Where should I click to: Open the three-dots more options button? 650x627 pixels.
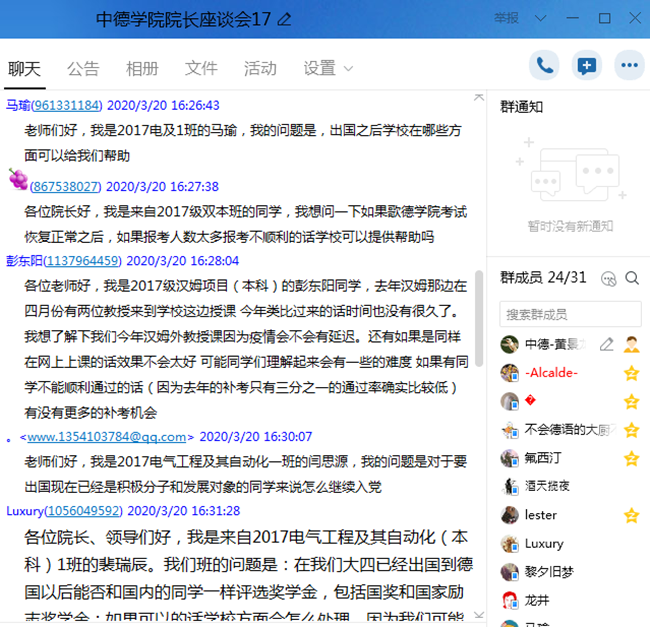[629, 66]
